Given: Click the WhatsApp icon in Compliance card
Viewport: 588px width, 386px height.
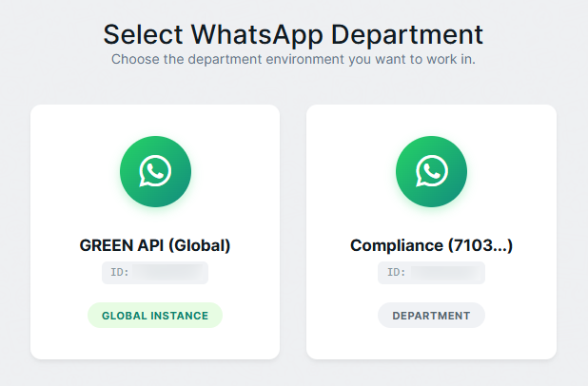Looking at the screenshot, I should coord(431,171).
